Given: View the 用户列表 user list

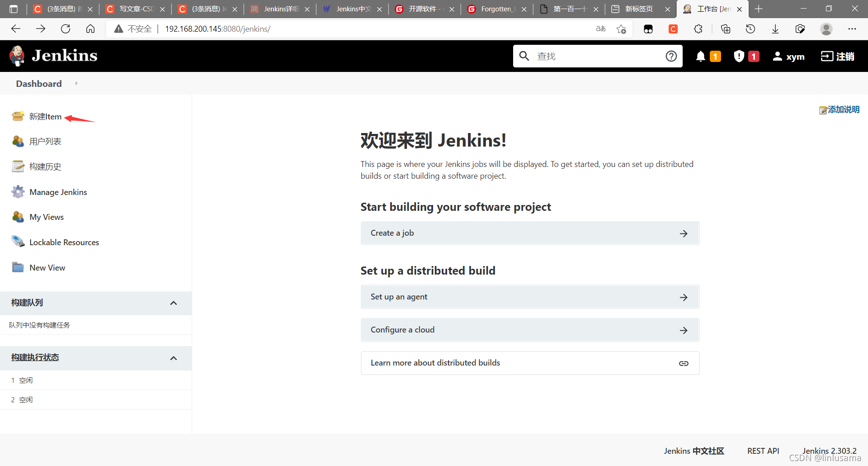Looking at the screenshot, I should pyautogui.click(x=45, y=141).
